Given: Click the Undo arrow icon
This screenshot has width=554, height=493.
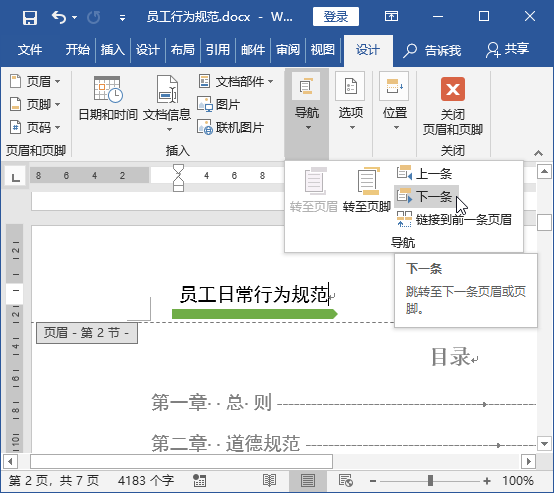Looking at the screenshot, I should (x=59, y=17).
